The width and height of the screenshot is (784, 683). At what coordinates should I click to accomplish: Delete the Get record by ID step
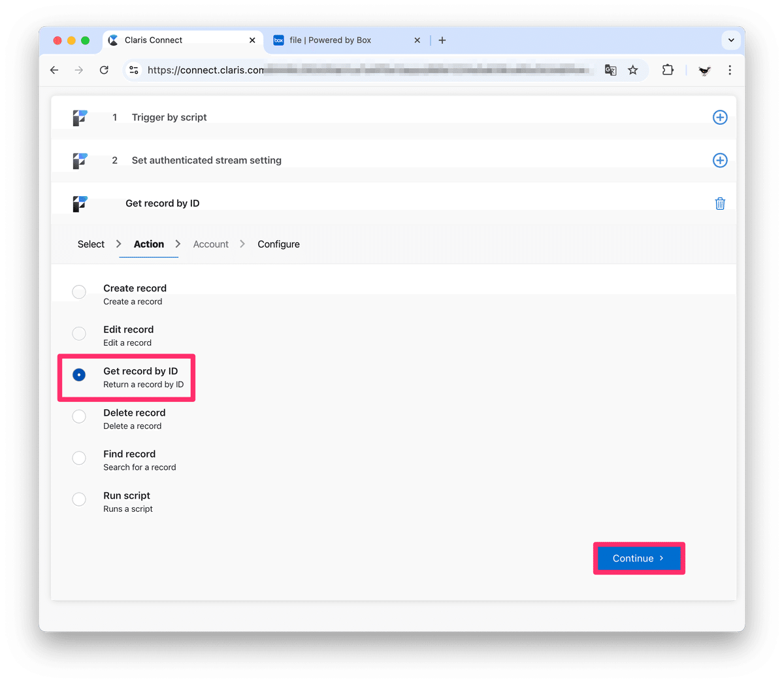(720, 203)
